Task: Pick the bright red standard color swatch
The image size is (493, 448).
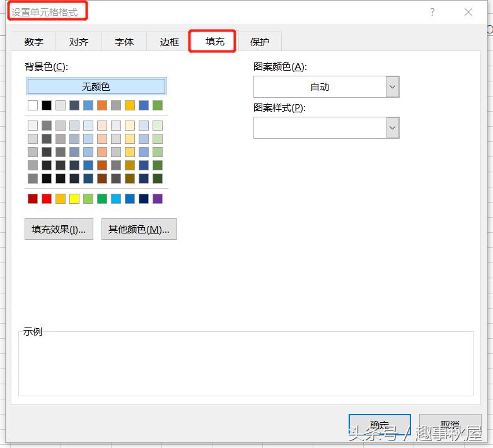Action: 47,199
